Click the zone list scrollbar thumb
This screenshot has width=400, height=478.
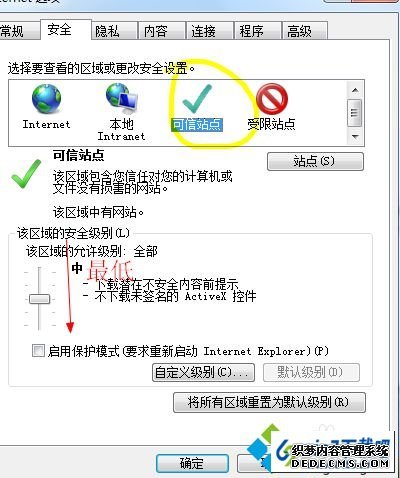(x=354, y=113)
